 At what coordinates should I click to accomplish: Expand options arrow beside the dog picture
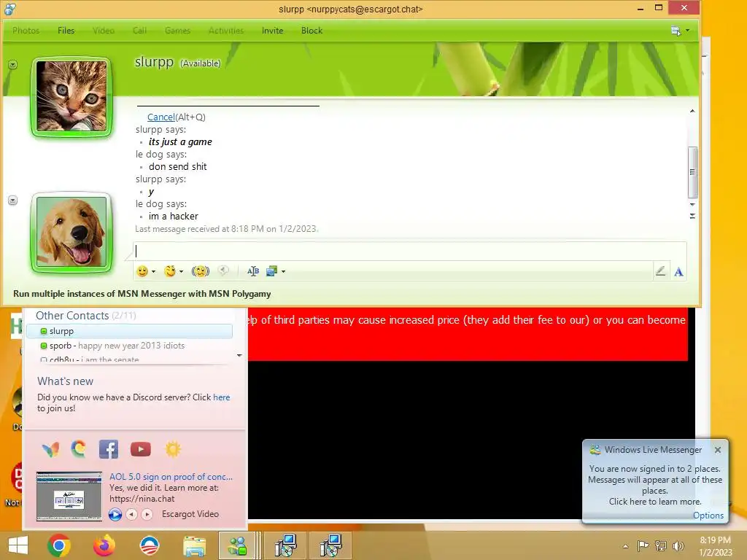13,201
